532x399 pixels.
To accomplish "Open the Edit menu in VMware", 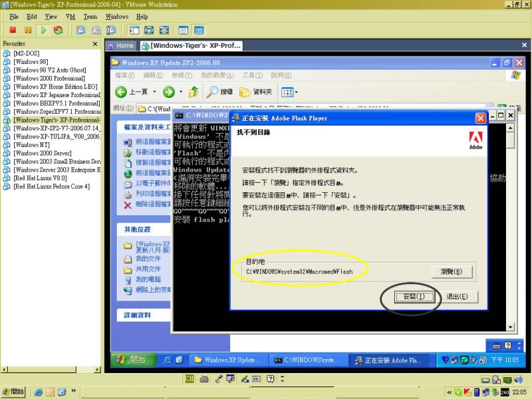I will pyautogui.click(x=31, y=17).
